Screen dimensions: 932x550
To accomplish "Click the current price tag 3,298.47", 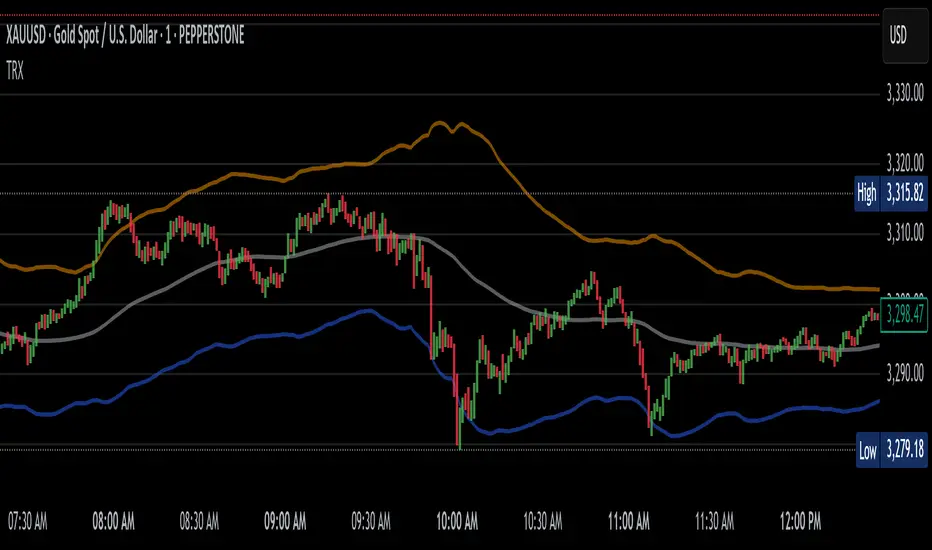I will pos(904,315).
